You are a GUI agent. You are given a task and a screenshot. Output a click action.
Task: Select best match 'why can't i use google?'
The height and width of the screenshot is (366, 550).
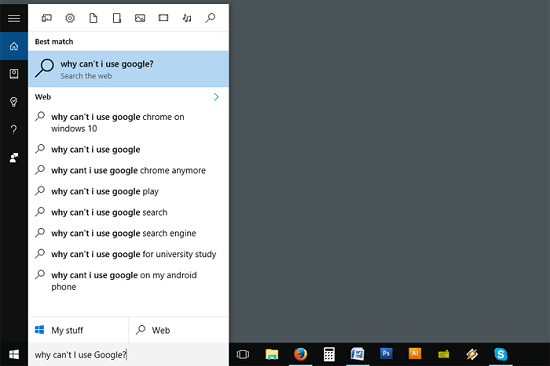pyautogui.click(x=128, y=69)
